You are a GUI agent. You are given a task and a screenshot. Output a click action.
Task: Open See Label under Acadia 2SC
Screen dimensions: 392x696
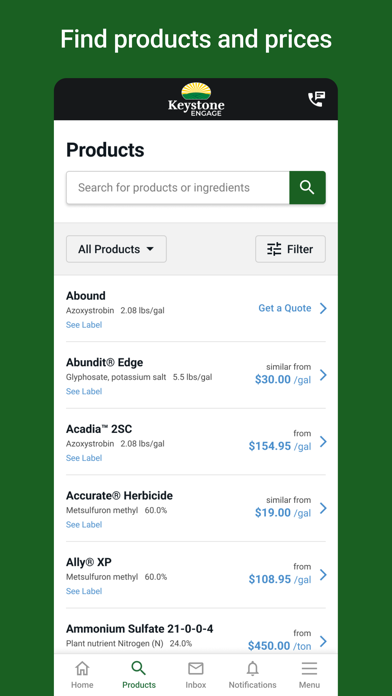pyautogui.click(x=84, y=458)
